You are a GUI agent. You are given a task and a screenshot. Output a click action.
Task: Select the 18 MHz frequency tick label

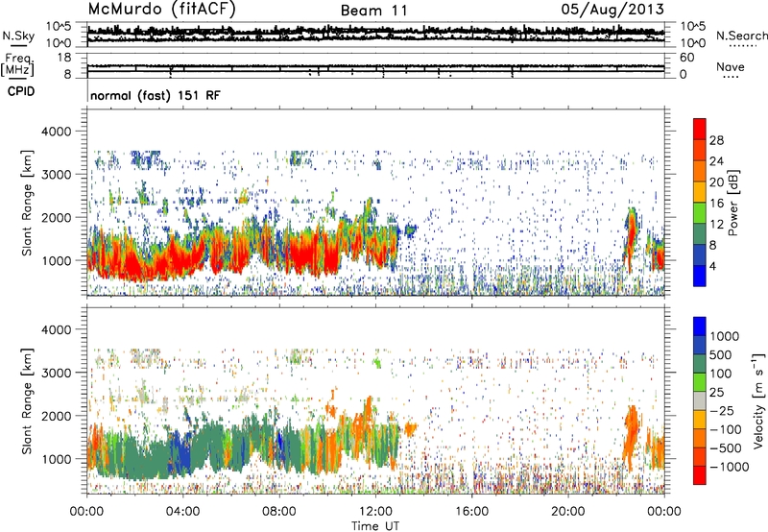64,58
